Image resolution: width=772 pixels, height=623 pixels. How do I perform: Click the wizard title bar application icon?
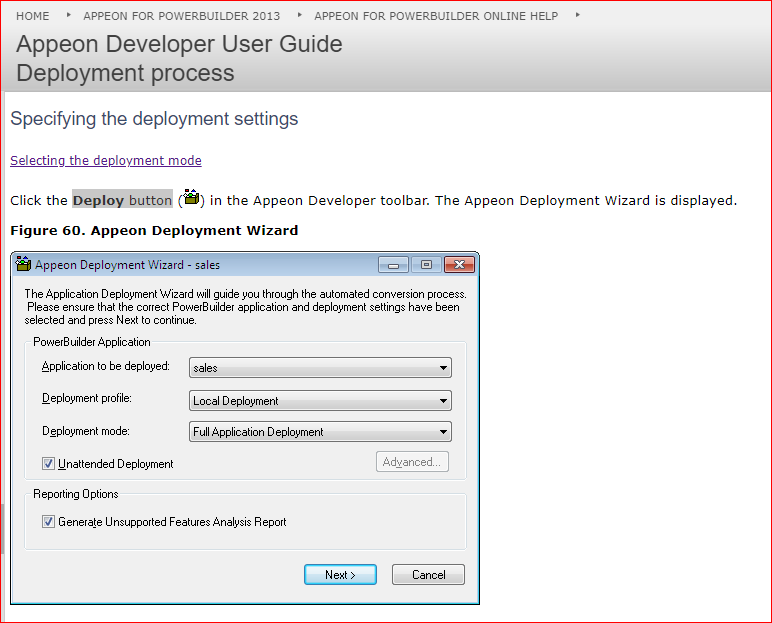click(x=23, y=265)
